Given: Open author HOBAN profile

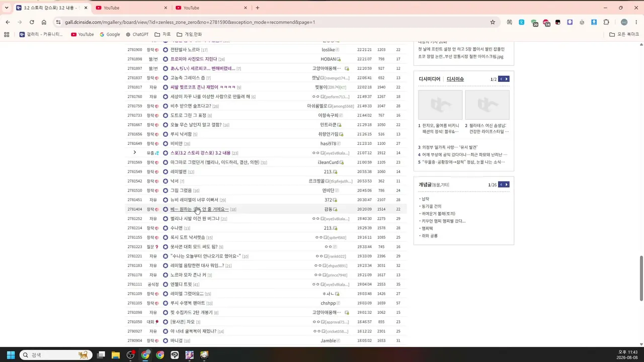Looking at the screenshot, I should (328, 59).
